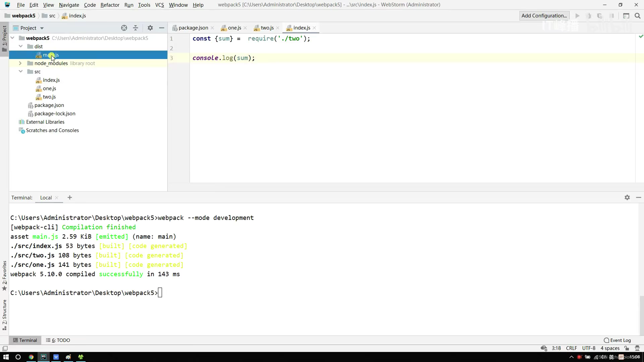
Task: Click Run with Coverage icon
Action: (x=600, y=16)
